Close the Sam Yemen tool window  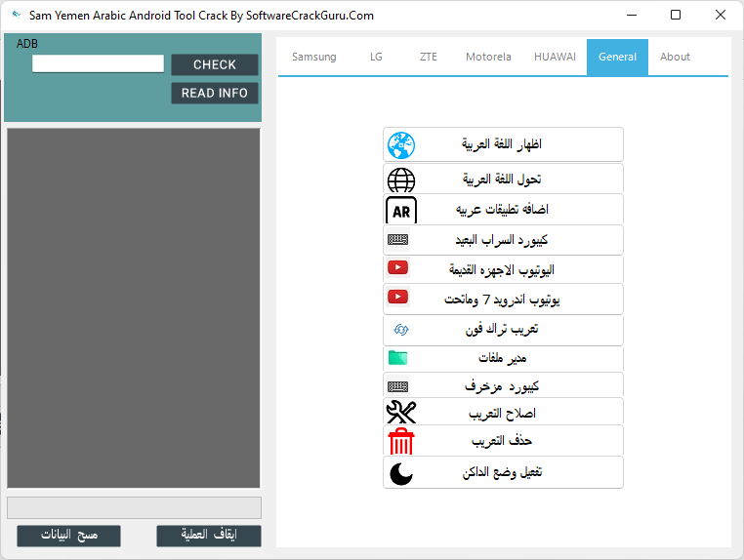(x=721, y=16)
